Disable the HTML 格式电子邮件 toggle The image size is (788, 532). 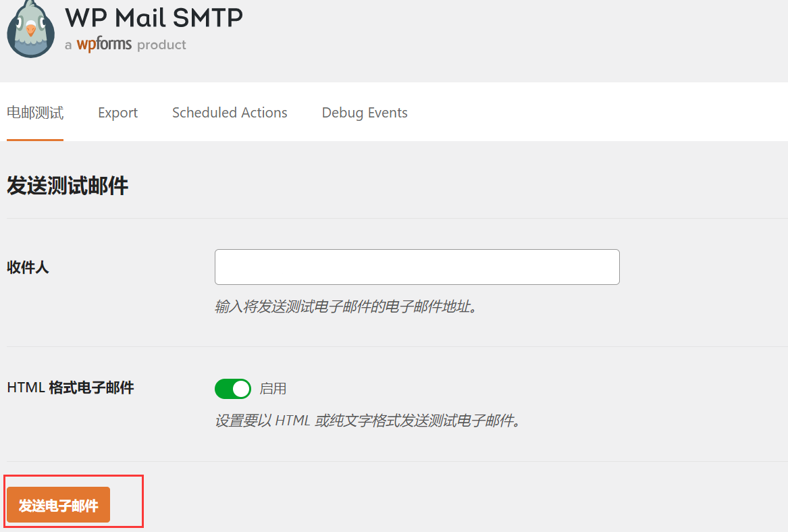click(x=233, y=389)
